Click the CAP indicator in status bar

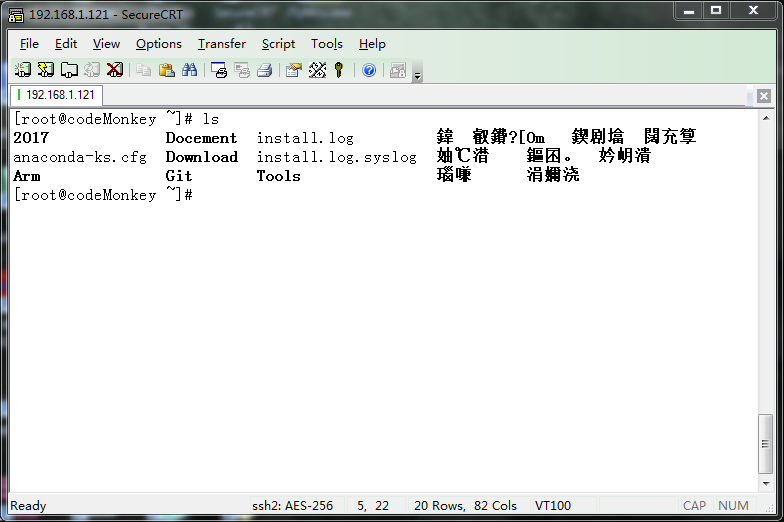[694, 506]
